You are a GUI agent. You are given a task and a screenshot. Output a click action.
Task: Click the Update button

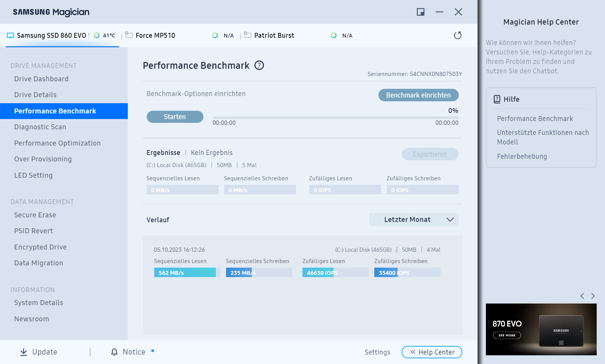click(39, 352)
